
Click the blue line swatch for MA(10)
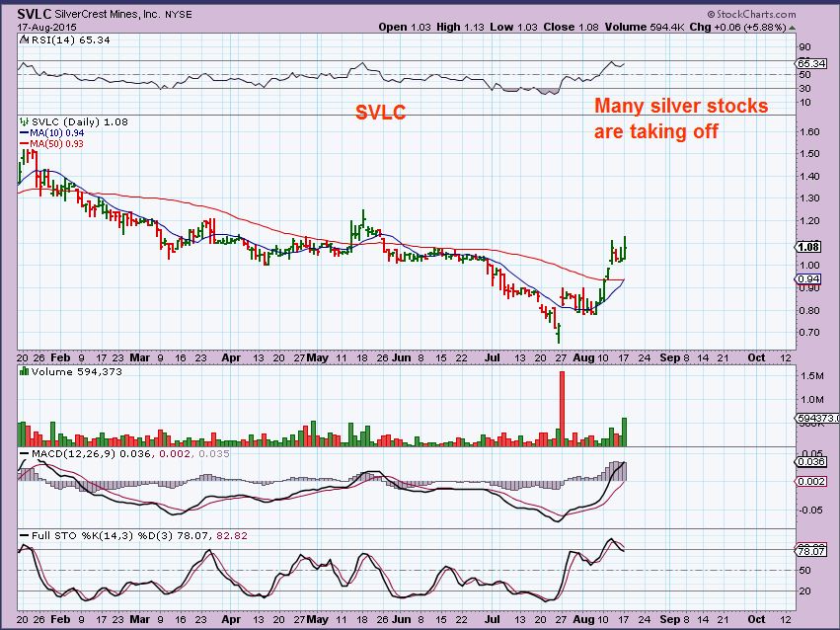(24, 133)
